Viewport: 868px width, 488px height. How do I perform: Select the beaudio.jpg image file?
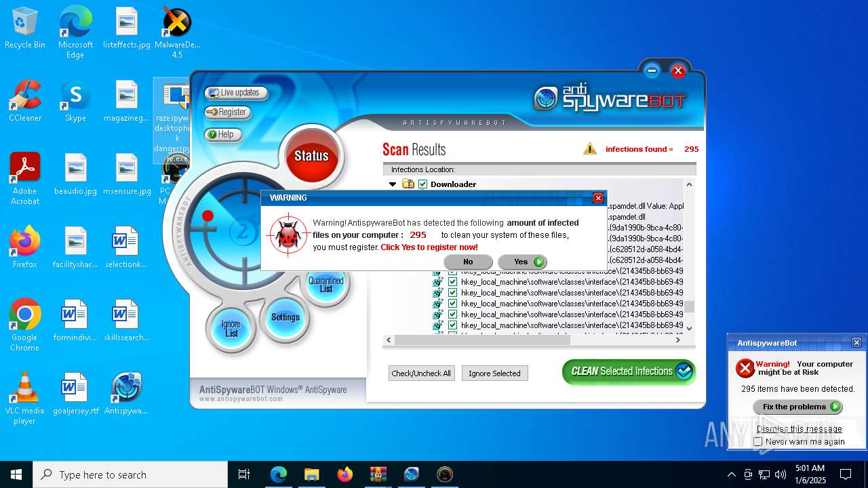(75, 175)
